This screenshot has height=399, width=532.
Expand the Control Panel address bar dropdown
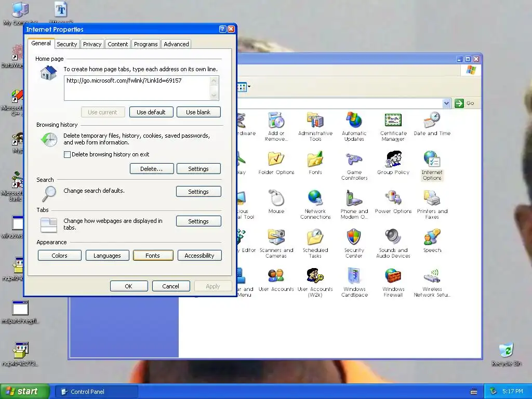(446, 103)
